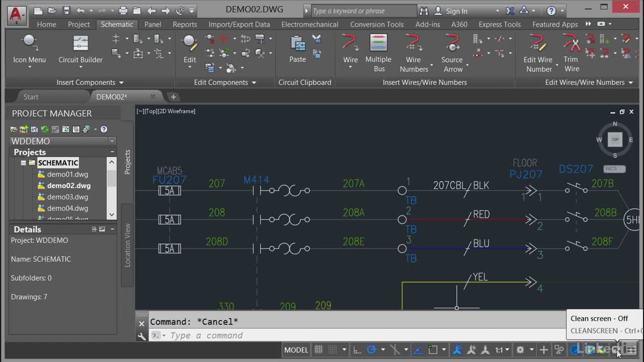Open the WDDEMO project dropdown
644x362 pixels.
(x=112, y=141)
